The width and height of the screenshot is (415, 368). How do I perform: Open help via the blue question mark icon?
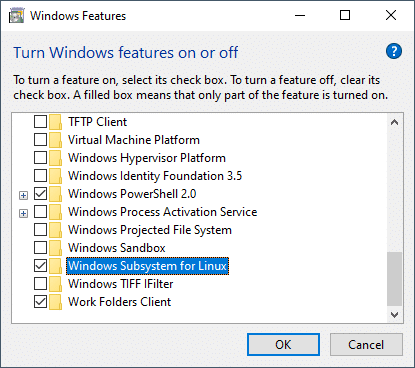(394, 51)
